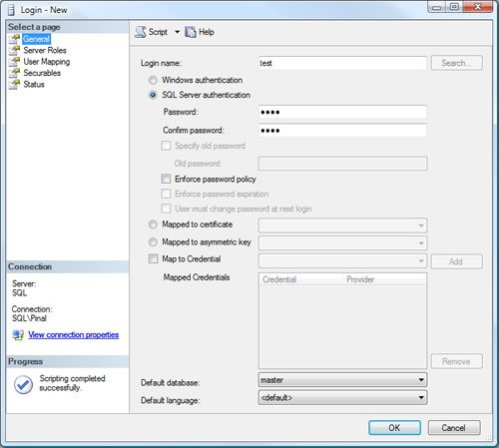Minimize the Login - New window
Image resolution: width=499 pixels, height=448 pixels.
coord(437,7)
